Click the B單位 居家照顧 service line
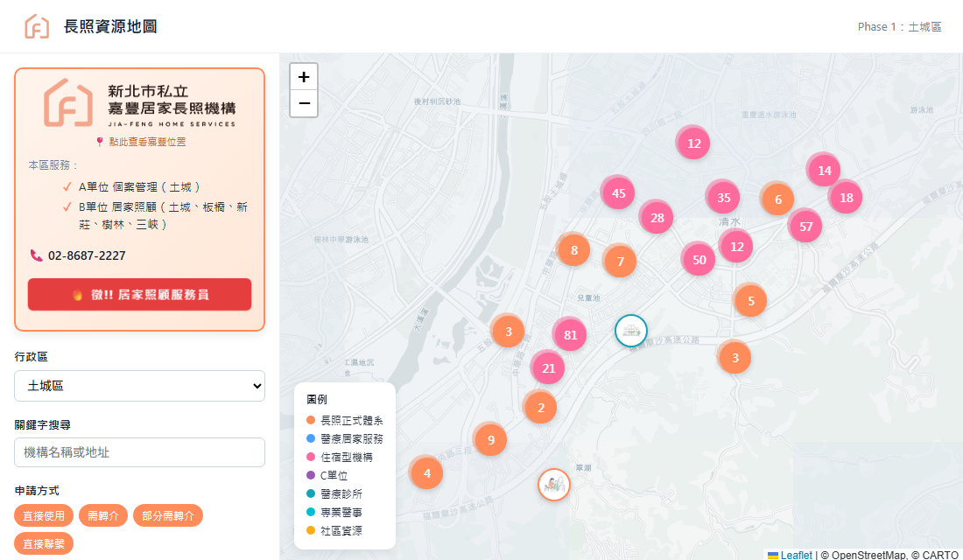 click(163, 215)
